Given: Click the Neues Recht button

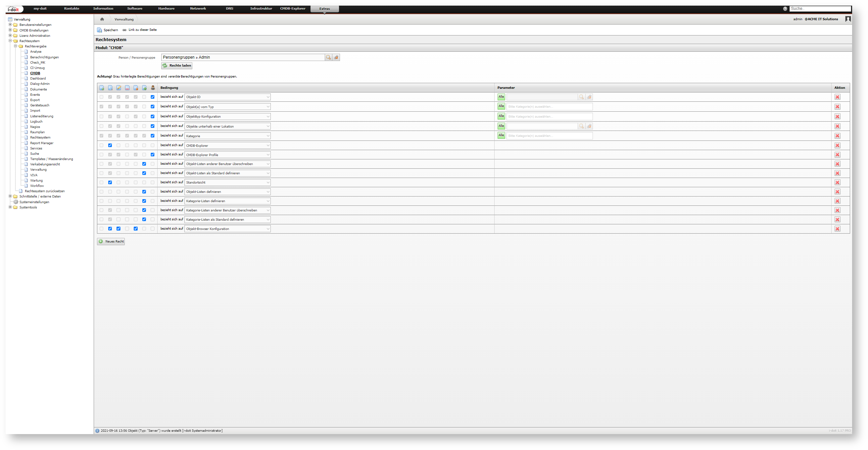Looking at the screenshot, I should point(111,242).
